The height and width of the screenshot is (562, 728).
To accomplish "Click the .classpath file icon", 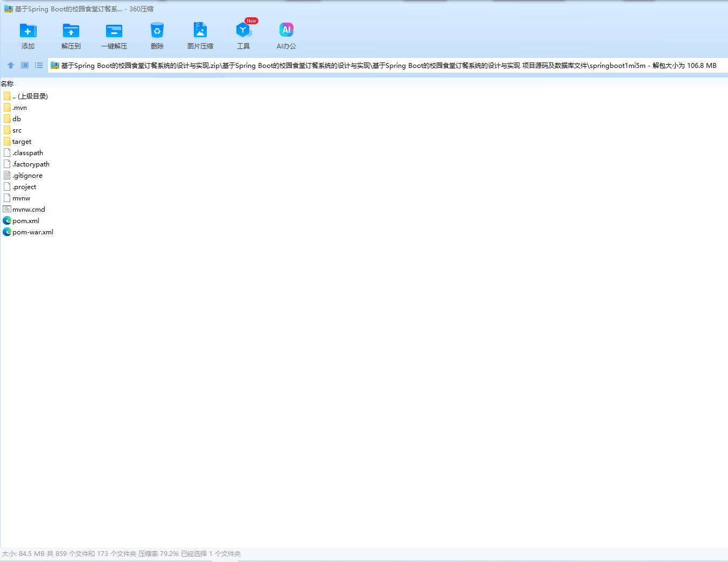I will (x=7, y=152).
